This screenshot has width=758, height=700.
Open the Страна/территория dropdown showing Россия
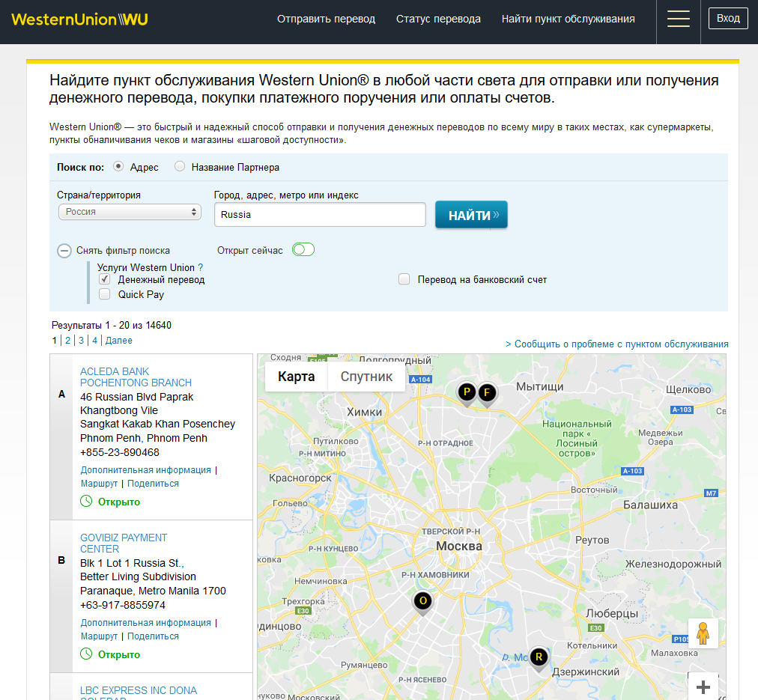point(130,212)
